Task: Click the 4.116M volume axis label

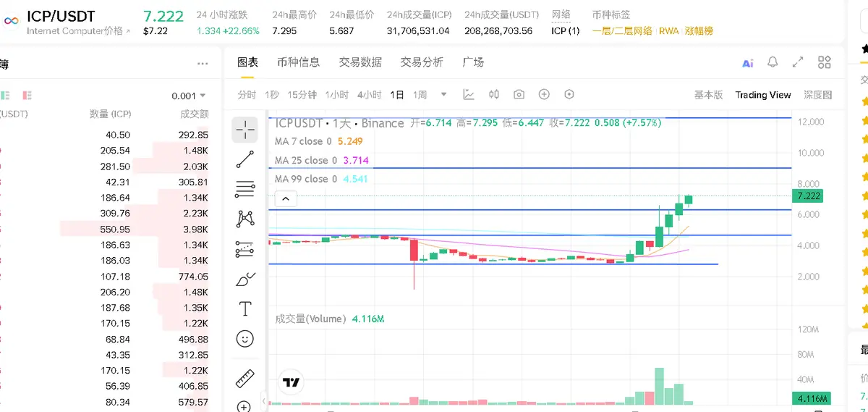Action: [811, 398]
